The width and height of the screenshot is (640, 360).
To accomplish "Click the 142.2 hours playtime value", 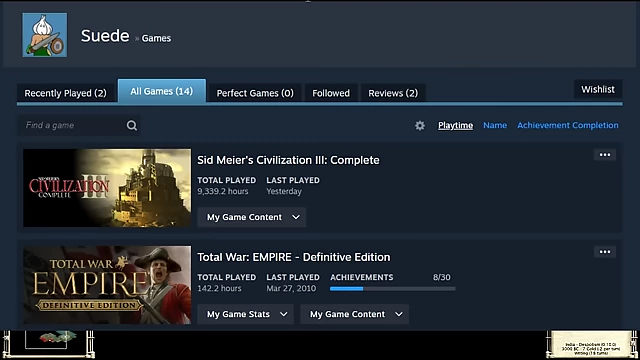I will (x=220, y=289).
